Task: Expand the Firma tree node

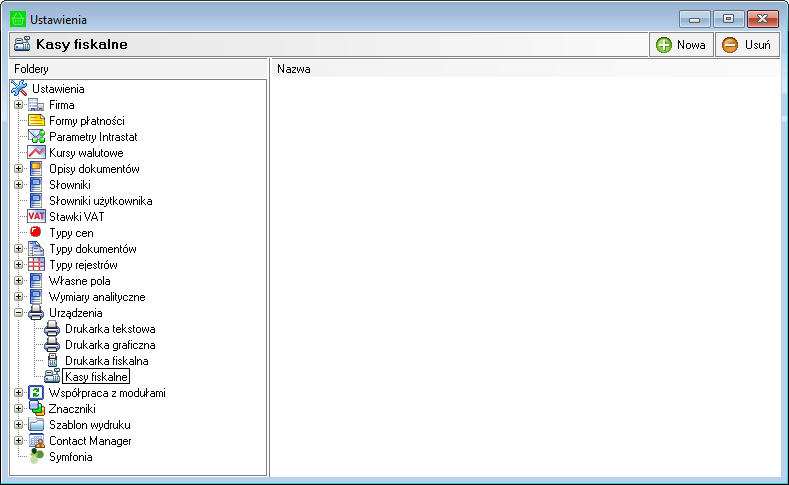Action: tap(18, 105)
